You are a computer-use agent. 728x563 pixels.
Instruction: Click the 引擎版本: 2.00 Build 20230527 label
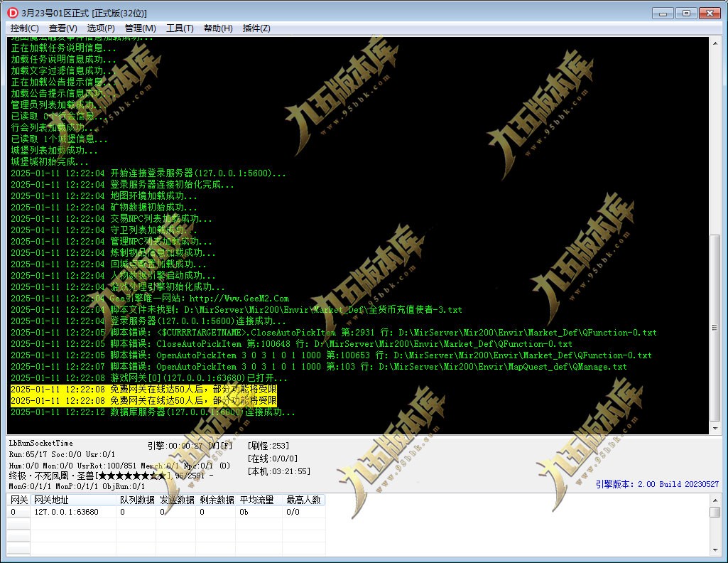(657, 484)
